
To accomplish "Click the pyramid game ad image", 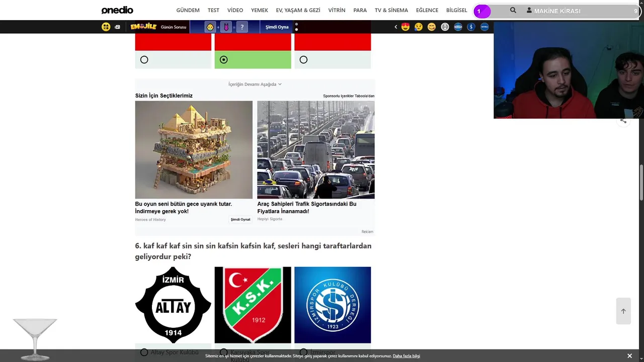I will point(194,150).
